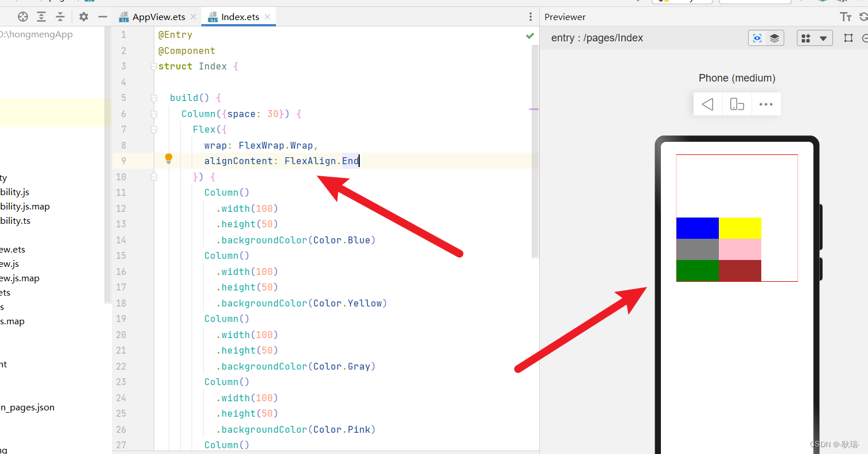
Task: Collapse the struct Index fold marker
Action: pyautogui.click(x=154, y=67)
